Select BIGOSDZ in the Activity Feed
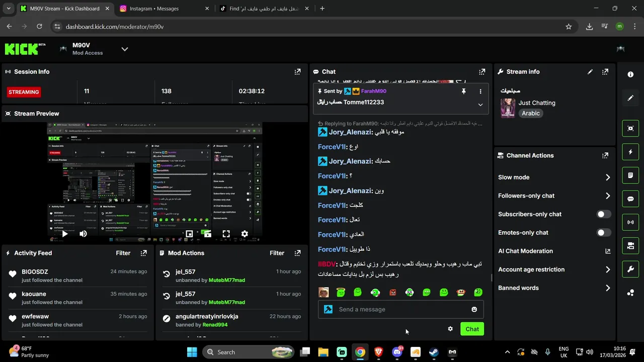This screenshot has width=644, height=362. (x=35, y=271)
